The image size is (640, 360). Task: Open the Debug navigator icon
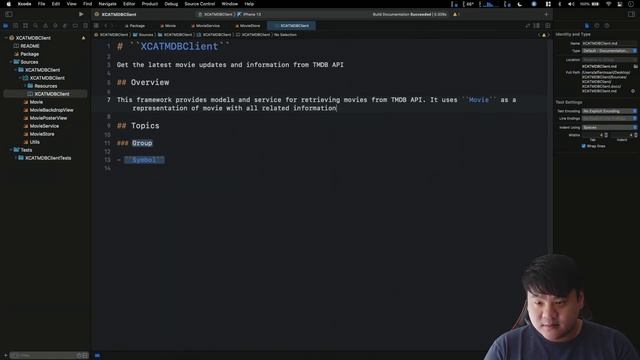coord(65,25)
